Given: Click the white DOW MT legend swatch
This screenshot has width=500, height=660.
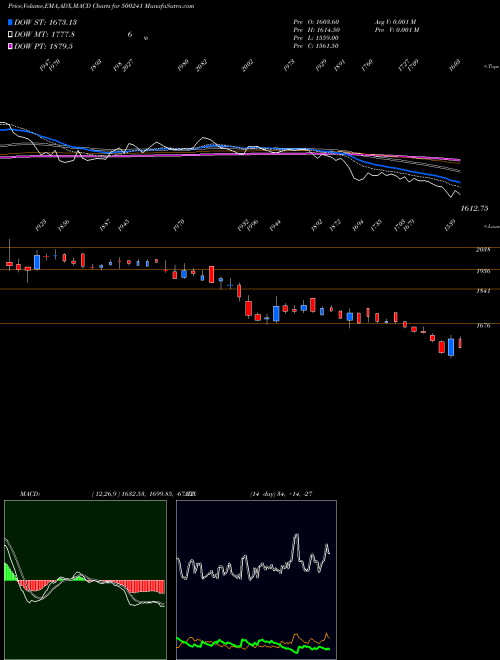Looking at the screenshot, I should pos(10,35).
